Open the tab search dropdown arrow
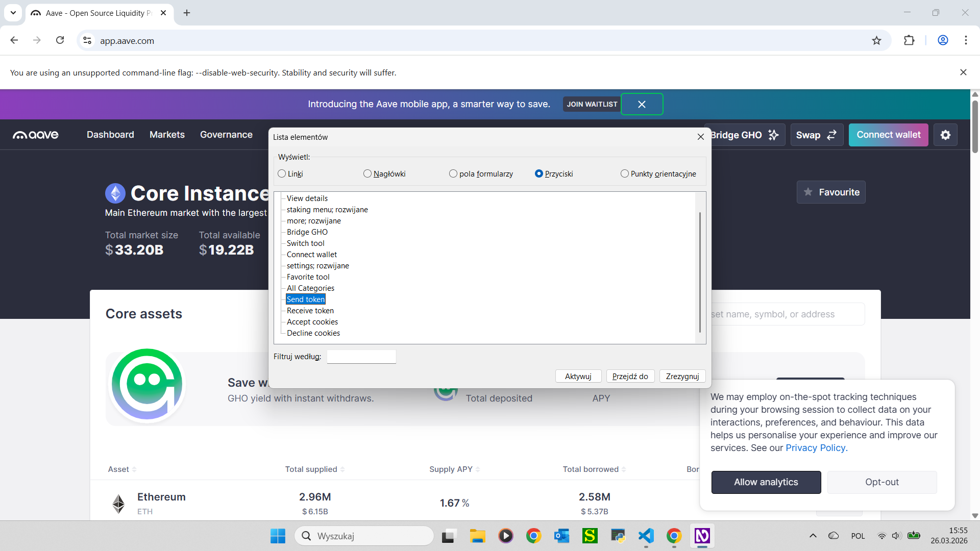Image resolution: width=980 pixels, height=551 pixels. coord(13,13)
